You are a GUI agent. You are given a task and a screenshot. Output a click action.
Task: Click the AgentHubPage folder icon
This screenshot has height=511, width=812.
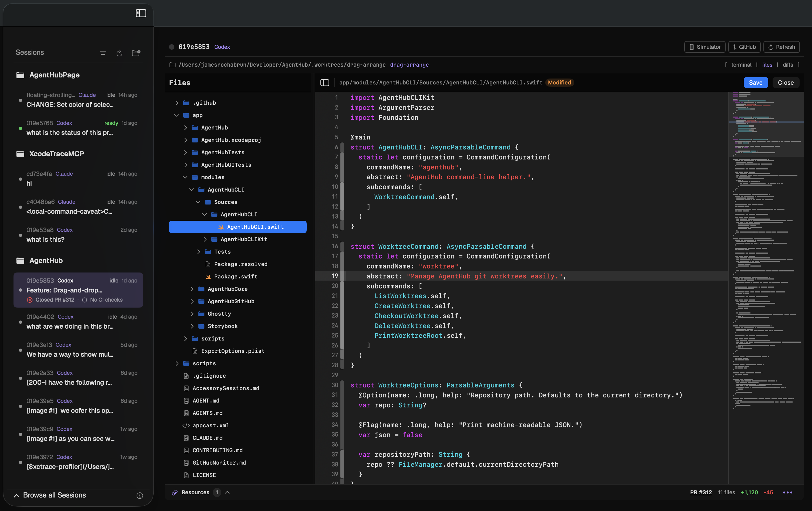pyautogui.click(x=20, y=75)
